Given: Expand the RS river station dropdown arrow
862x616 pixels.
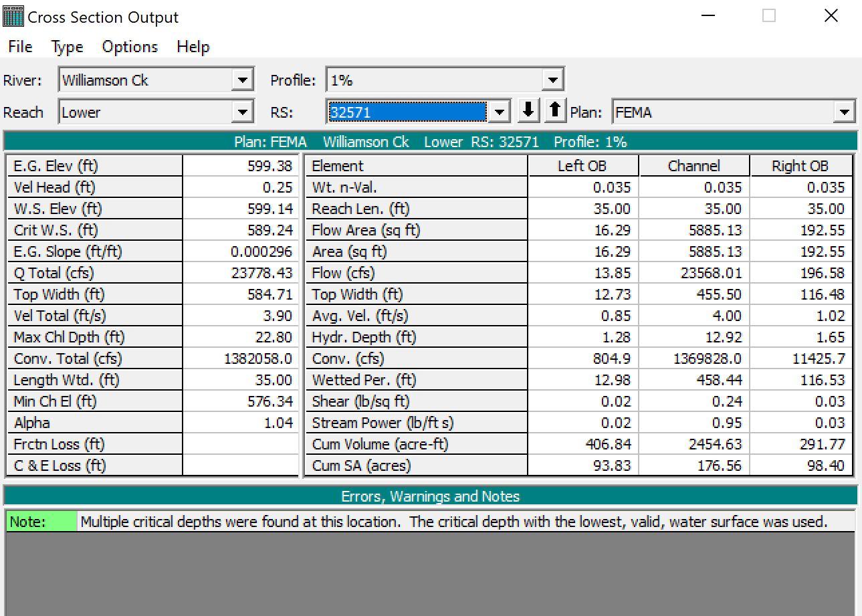Looking at the screenshot, I should tap(499, 112).
